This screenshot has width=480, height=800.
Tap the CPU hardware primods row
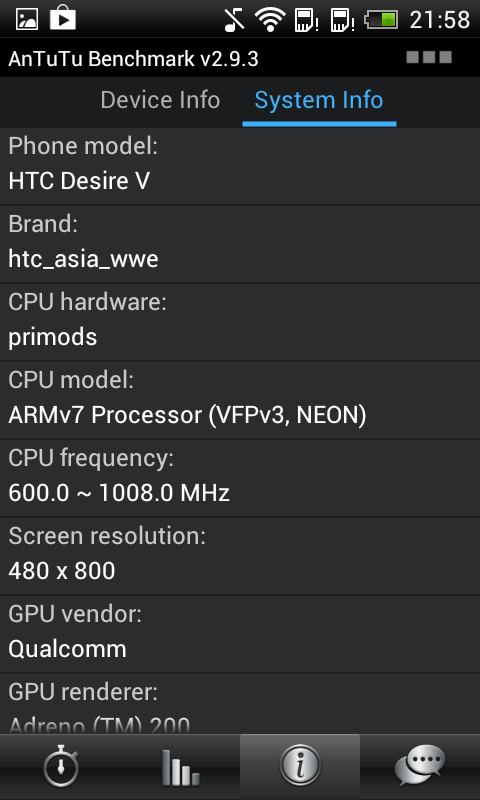240,322
